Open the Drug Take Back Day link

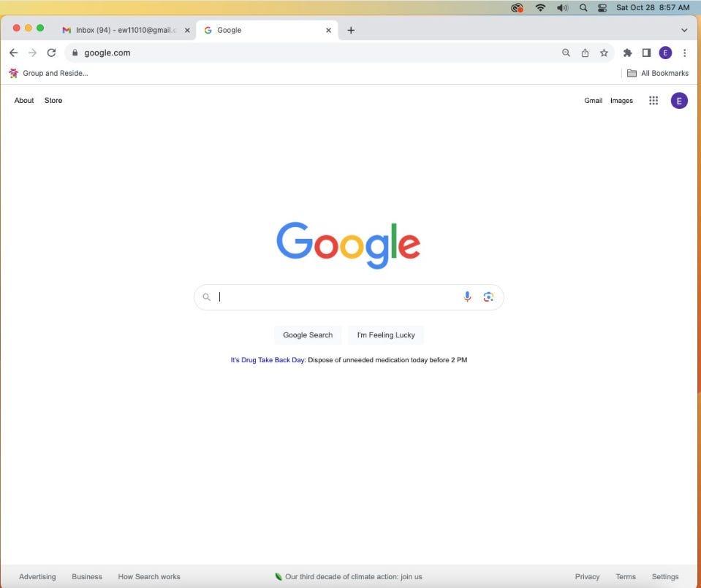(x=268, y=360)
